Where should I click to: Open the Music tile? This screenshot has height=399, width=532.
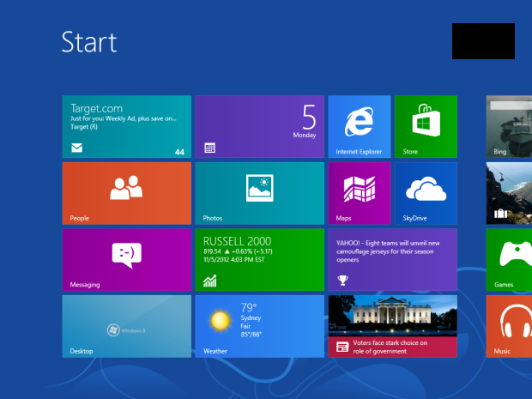coord(509,326)
